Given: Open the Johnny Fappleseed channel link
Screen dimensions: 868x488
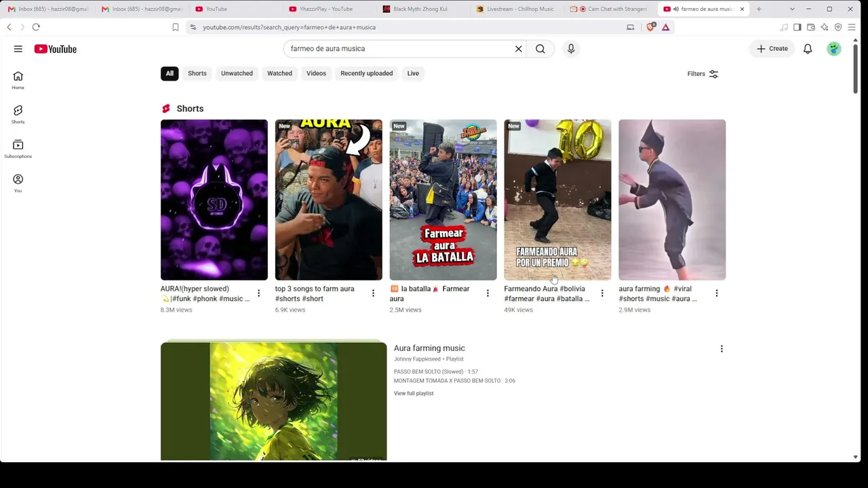Looking at the screenshot, I should click(417, 359).
